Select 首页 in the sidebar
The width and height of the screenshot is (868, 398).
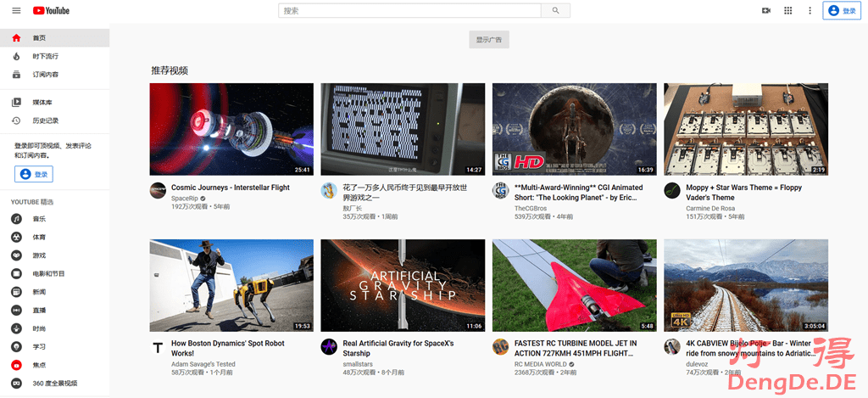[40, 38]
